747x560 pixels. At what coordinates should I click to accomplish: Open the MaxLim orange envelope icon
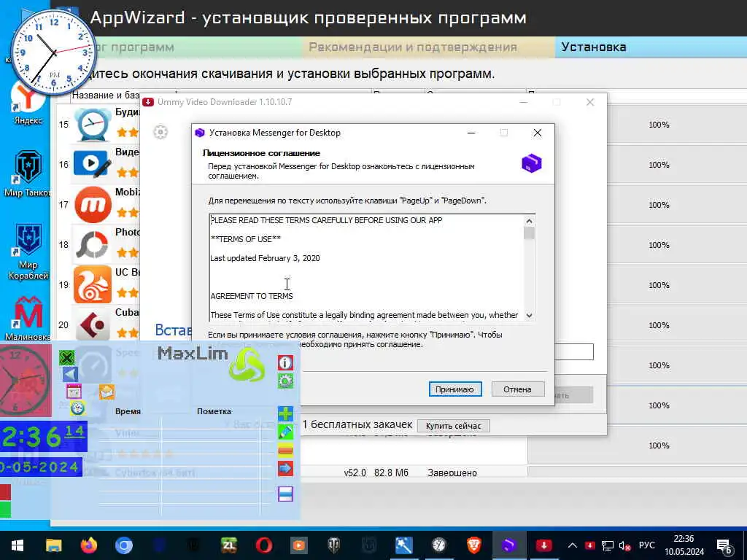tap(107, 392)
